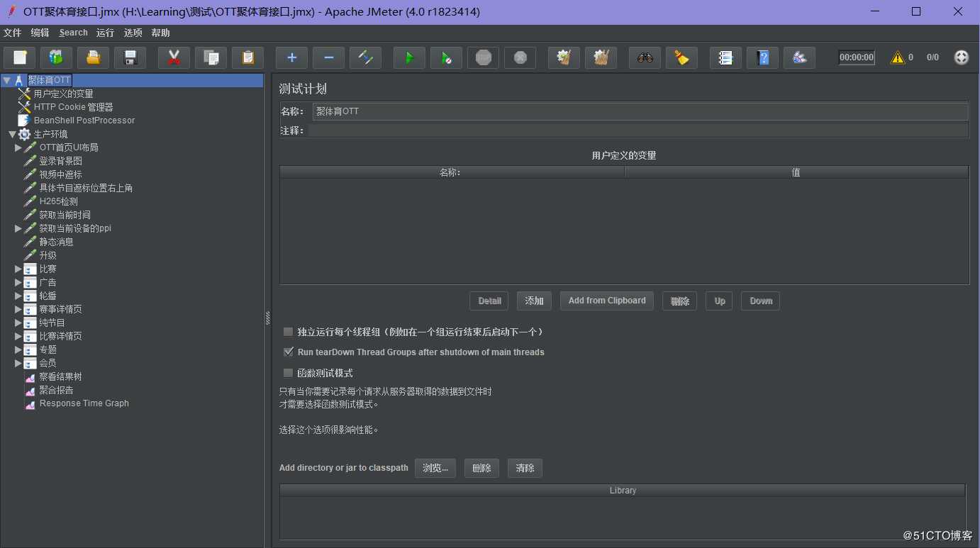Click the Open file folder icon
The height and width of the screenshot is (548, 980).
[93, 58]
